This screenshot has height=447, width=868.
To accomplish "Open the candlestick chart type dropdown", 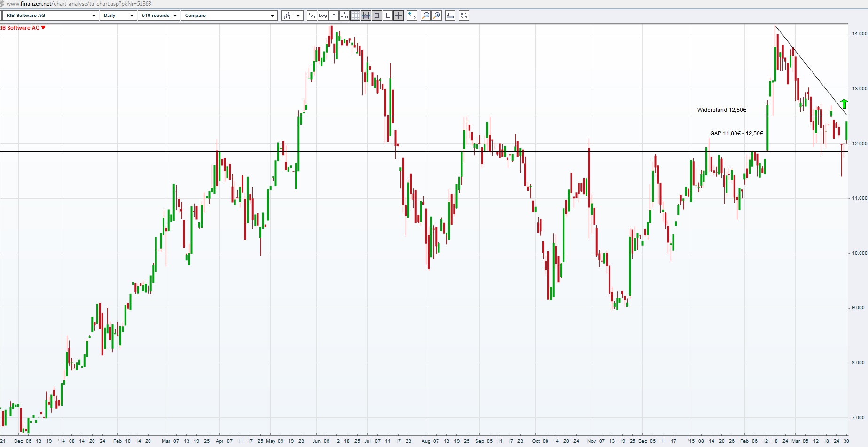I will [x=292, y=16].
